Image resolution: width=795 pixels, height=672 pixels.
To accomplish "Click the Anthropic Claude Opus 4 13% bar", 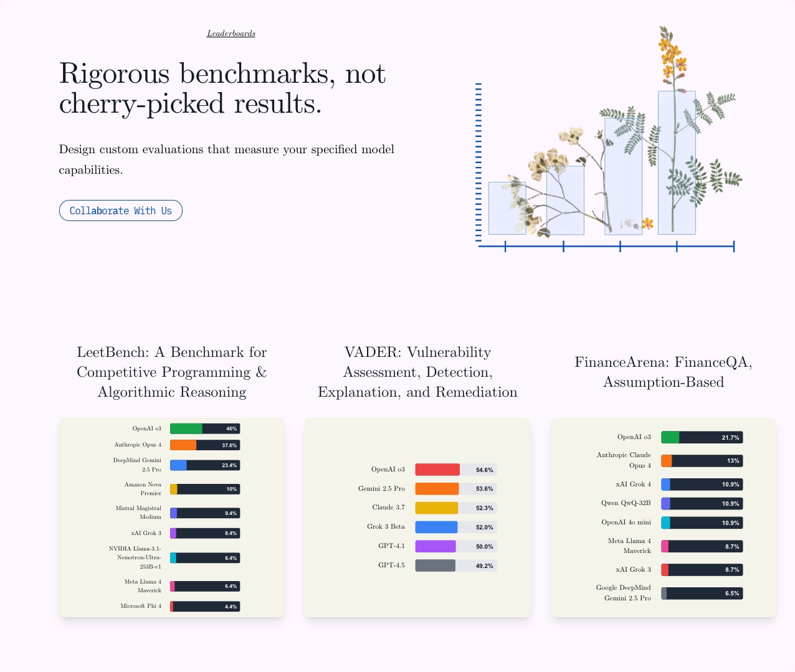I will [x=702, y=461].
